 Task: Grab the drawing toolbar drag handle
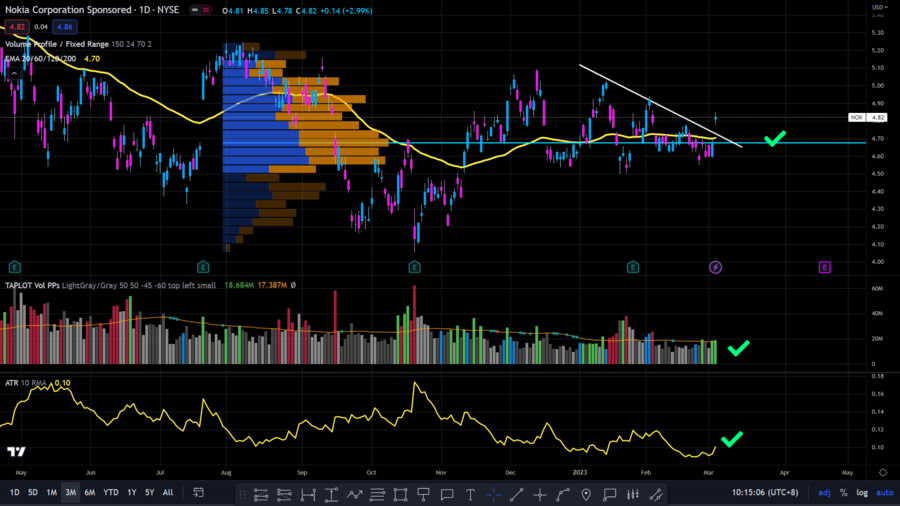pyautogui.click(x=242, y=494)
